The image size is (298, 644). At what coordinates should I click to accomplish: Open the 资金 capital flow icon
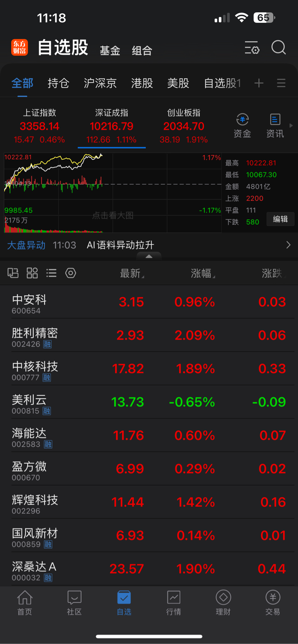pos(243,126)
